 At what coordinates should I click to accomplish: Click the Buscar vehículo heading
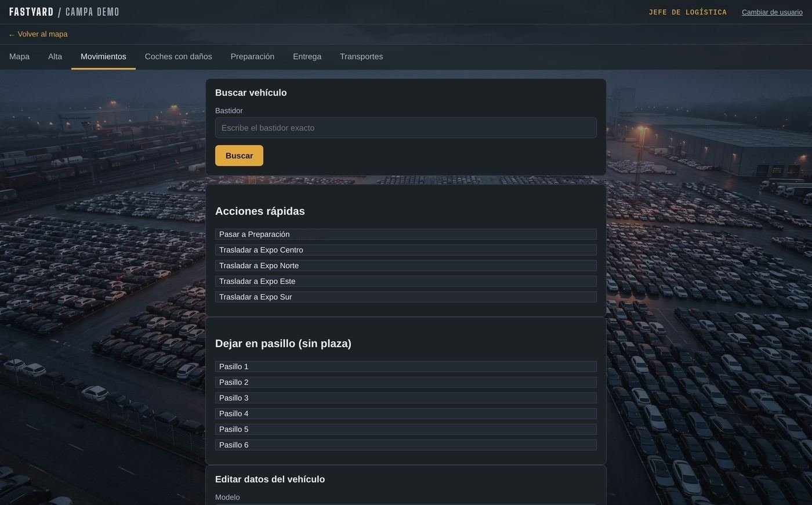(x=251, y=93)
